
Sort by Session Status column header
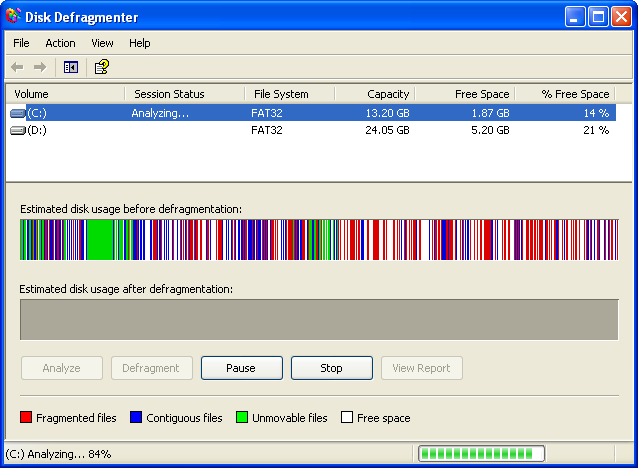pos(185,94)
